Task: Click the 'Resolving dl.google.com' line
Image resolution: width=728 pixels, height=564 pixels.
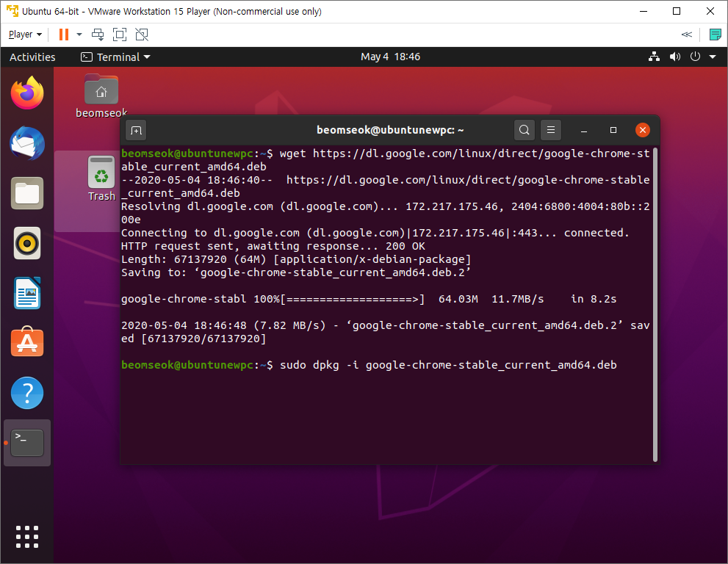Action: [386, 213]
